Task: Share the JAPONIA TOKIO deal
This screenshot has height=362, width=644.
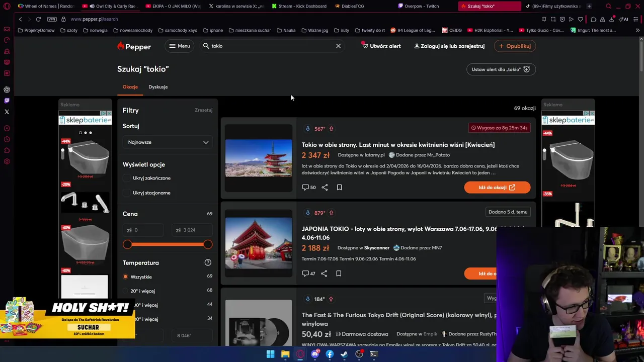Action: coord(324,274)
